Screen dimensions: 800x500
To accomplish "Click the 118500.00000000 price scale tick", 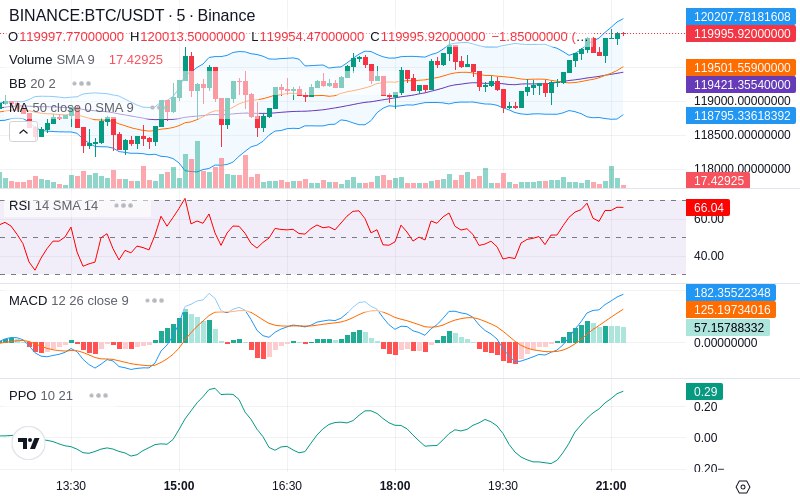I will pos(742,135).
